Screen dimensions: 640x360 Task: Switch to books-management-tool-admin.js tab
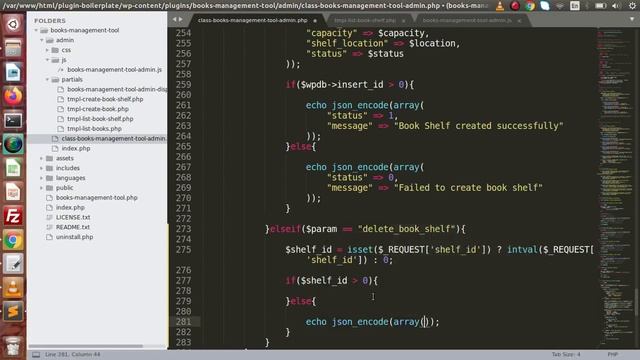pyautogui.click(x=467, y=20)
